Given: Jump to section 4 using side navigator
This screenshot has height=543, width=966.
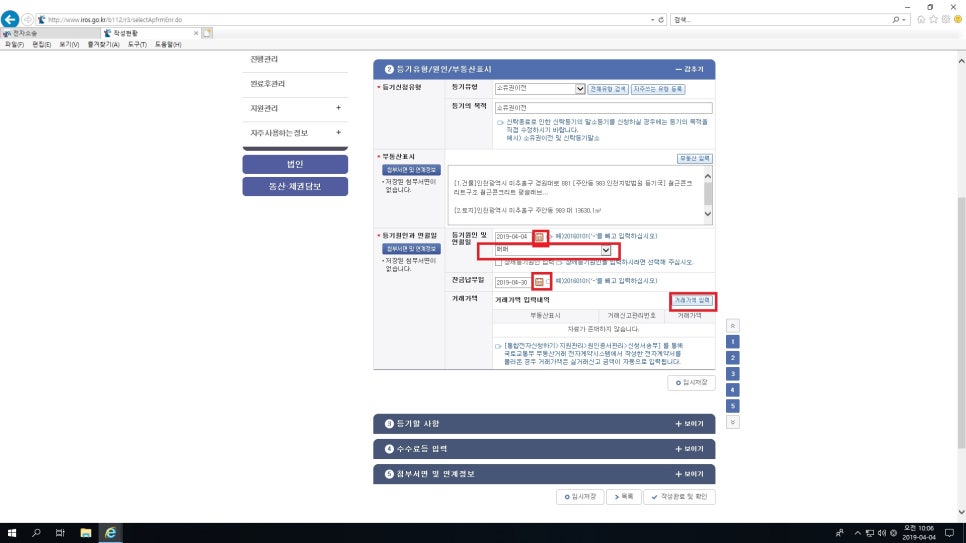Looking at the screenshot, I should pos(733,390).
